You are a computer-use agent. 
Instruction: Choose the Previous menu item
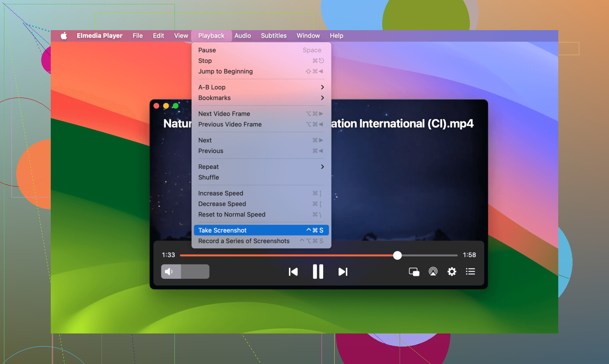(261, 151)
